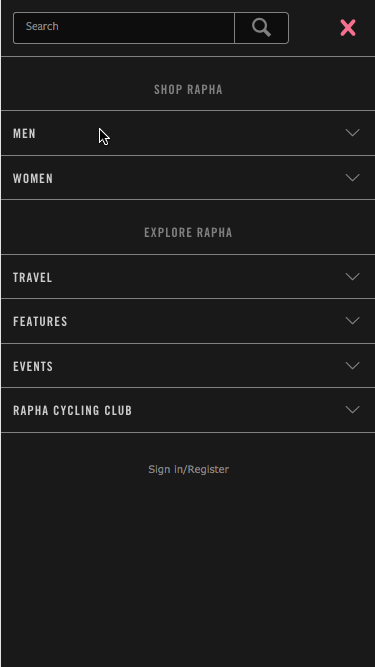375x667 pixels.
Task: Expand the TRAVEL section chevron
Action: [352, 276]
